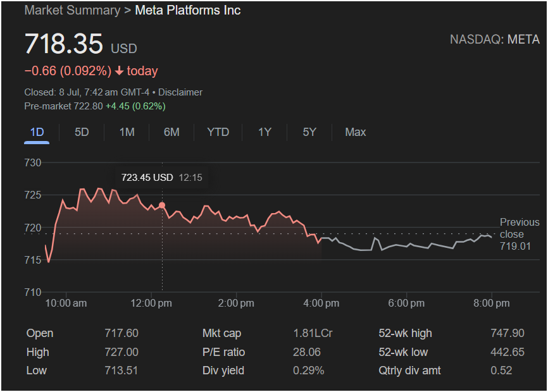Click the Meta Platforms Inc title
This screenshot has height=392, width=548.
click(188, 10)
